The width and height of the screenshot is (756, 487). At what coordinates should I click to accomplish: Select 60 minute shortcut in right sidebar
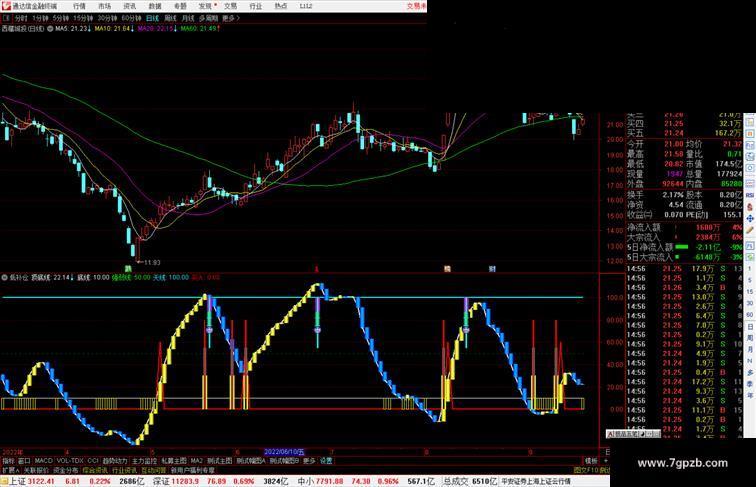coord(750,315)
